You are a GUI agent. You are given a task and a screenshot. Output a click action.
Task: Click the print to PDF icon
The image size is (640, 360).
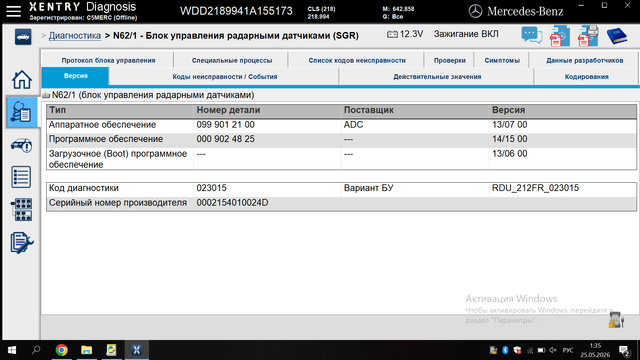coord(588,36)
